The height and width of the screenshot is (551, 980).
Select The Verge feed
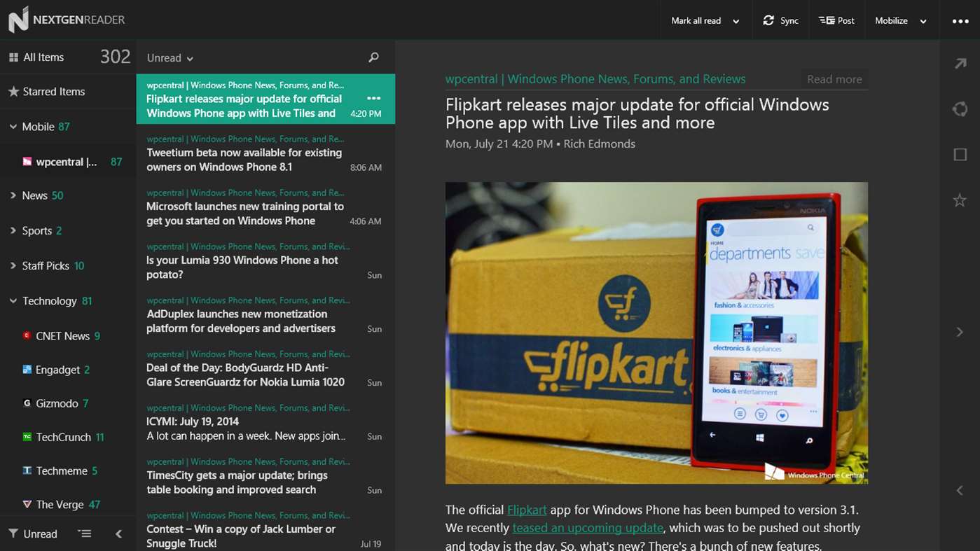click(x=68, y=504)
